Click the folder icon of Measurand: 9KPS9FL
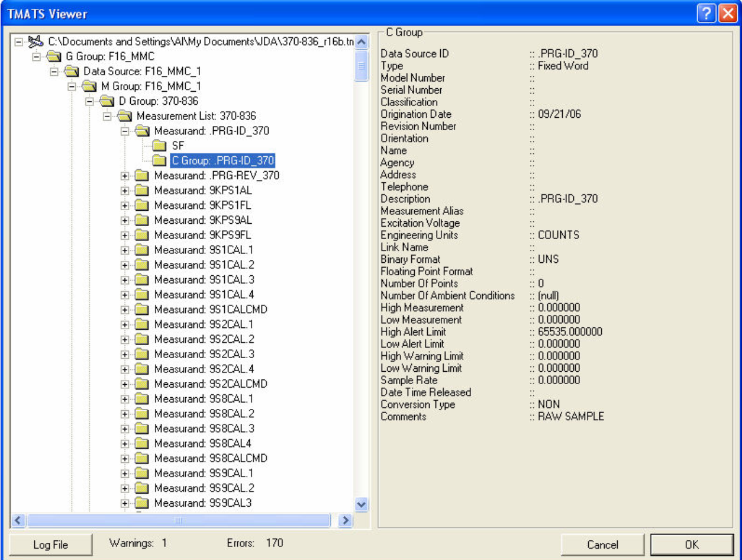The width and height of the screenshot is (742, 560). tap(142, 235)
